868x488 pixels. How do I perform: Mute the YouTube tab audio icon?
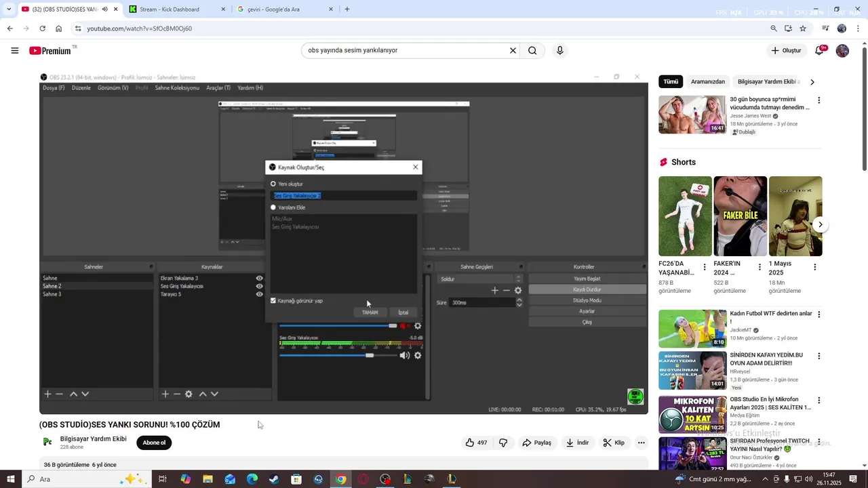pyautogui.click(x=104, y=9)
